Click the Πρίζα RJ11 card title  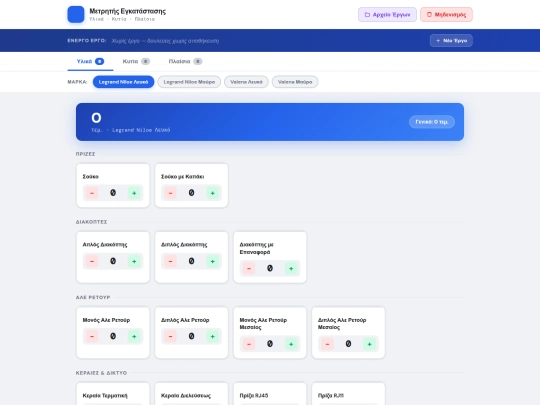331,395
